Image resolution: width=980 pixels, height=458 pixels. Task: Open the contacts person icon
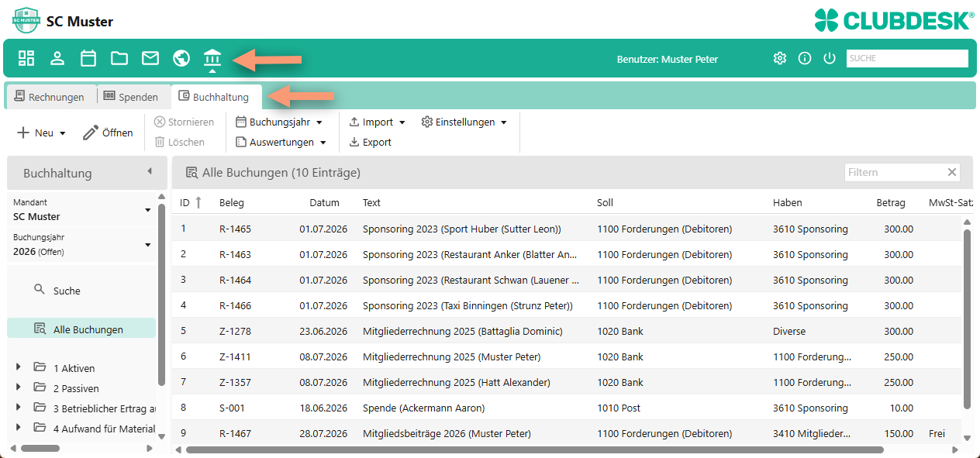[57, 58]
